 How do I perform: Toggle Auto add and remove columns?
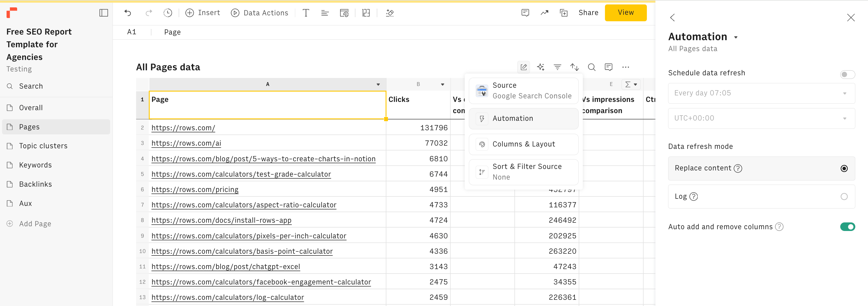(x=847, y=227)
